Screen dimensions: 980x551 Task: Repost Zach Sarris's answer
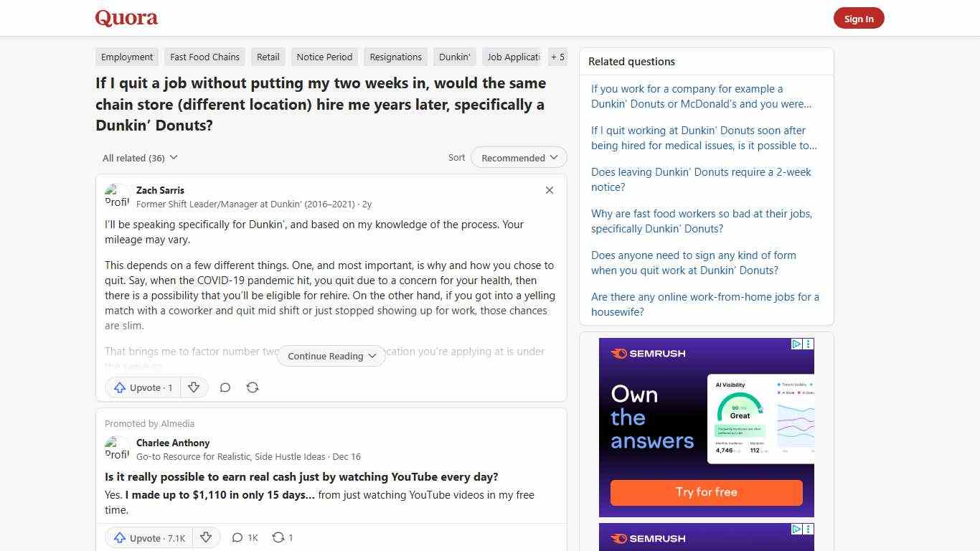[253, 387]
